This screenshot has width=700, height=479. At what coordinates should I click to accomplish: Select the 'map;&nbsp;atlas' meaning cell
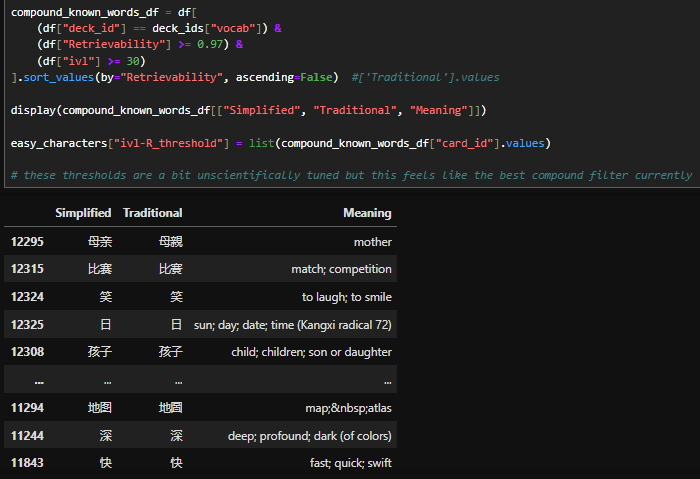(348, 408)
